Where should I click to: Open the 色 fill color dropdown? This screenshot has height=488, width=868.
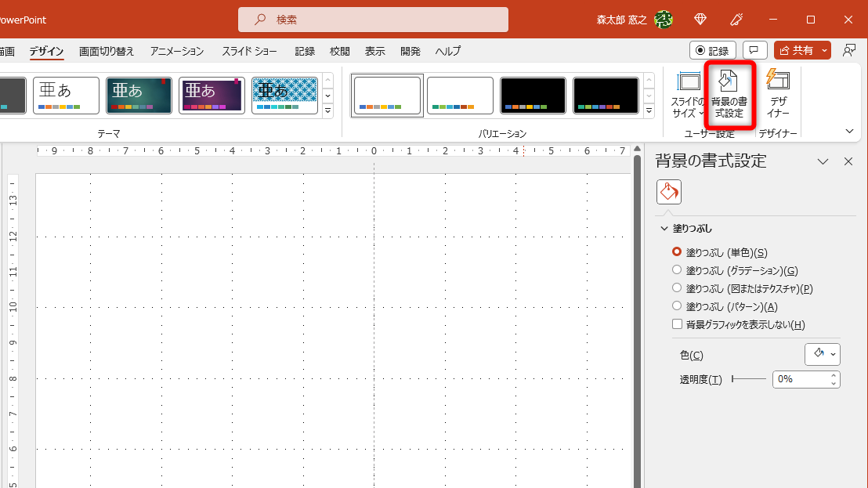(x=822, y=354)
